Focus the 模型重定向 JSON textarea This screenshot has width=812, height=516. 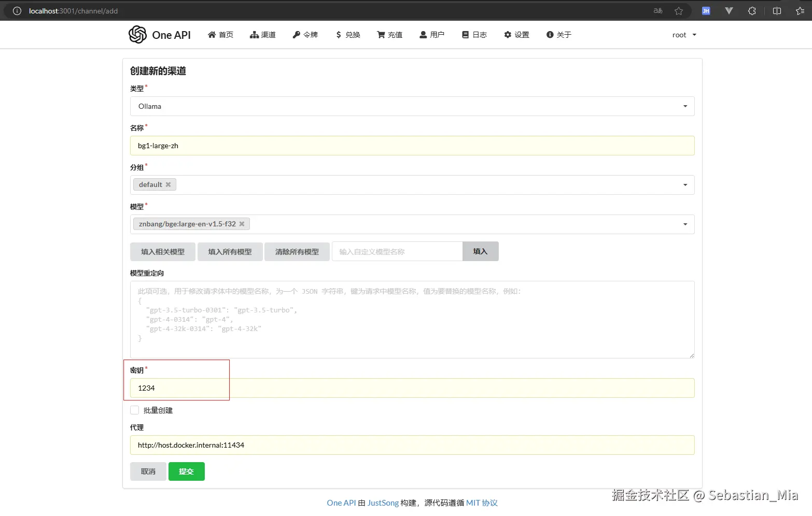pyautogui.click(x=412, y=320)
